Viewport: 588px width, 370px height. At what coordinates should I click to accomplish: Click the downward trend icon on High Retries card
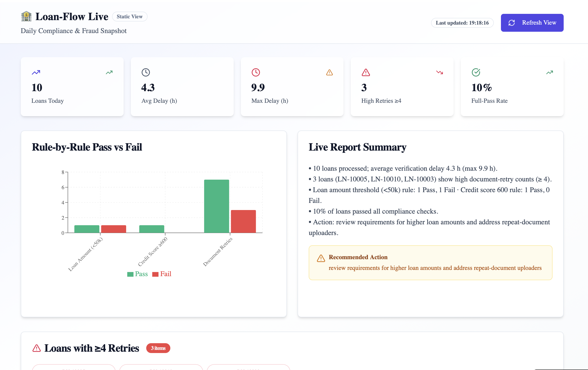pyautogui.click(x=439, y=72)
